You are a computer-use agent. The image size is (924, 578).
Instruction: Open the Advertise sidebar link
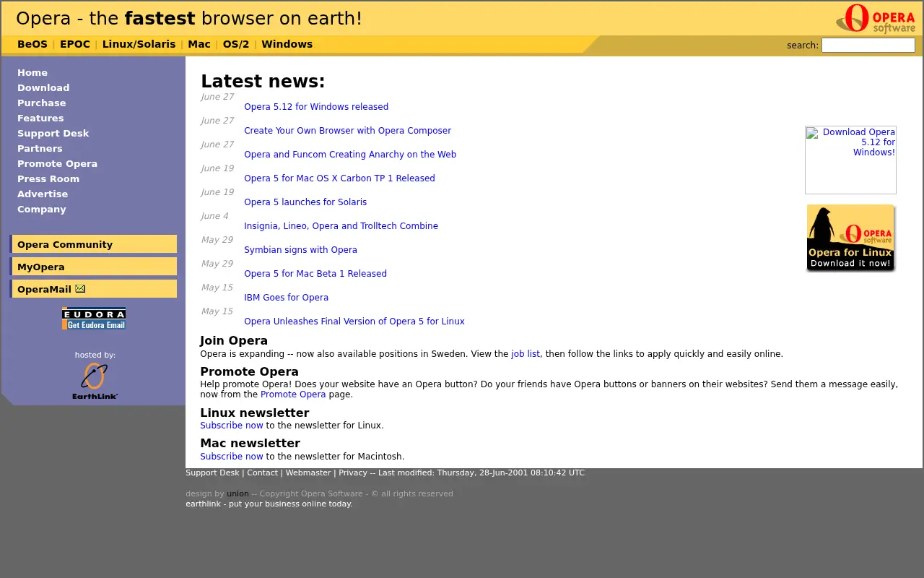point(43,194)
